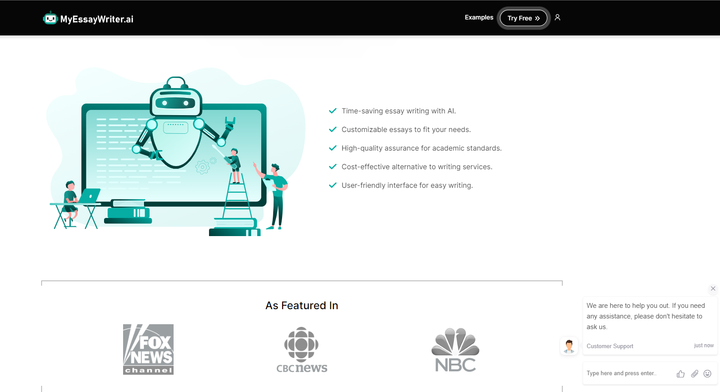This screenshot has width=720, height=392.
Task: Click the Fox News Channel logo
Action: pyautogui.click(x=148, y=349)
